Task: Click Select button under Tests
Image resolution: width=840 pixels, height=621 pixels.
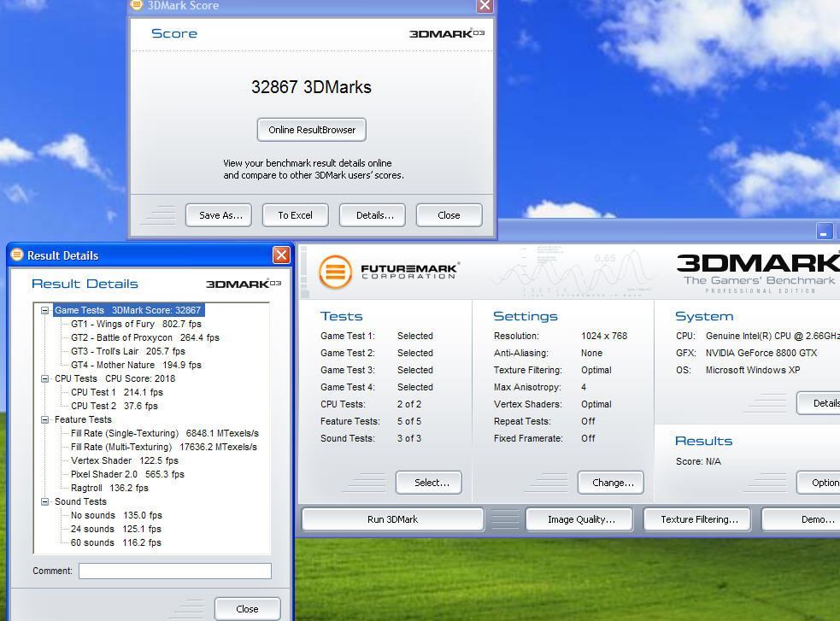Action: (429, 483)
